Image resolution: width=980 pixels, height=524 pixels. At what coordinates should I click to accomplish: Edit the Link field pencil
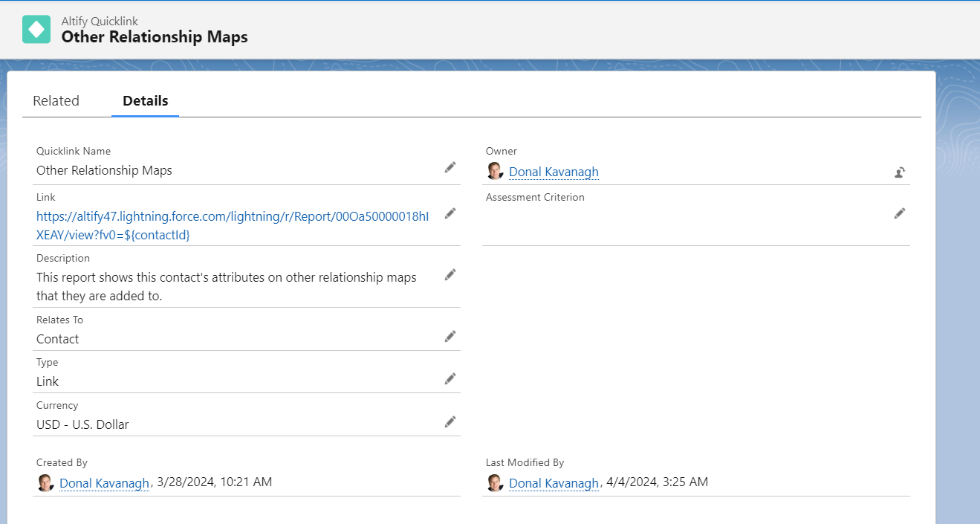pyautogui.click(x=450, y=213)
